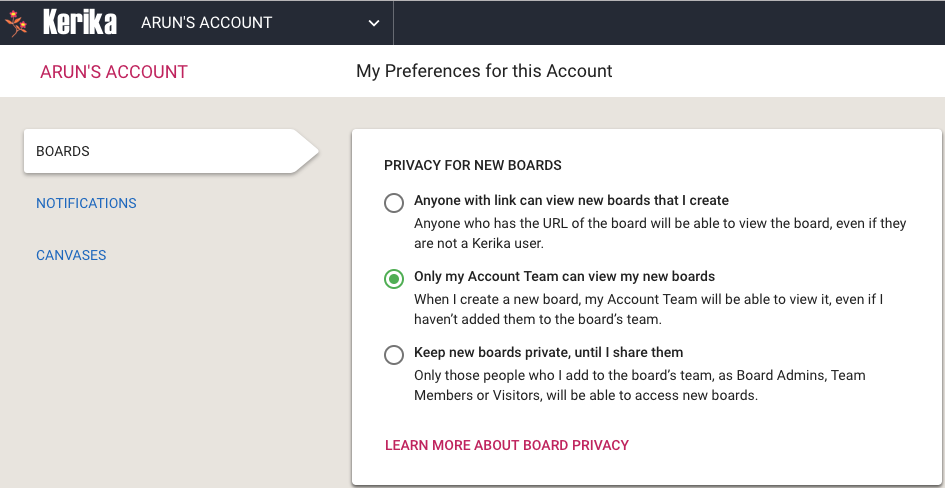Screen dimensions: 945x488
Task: Switch to the CANVASES preferences tab
Action: coord(71,255)
